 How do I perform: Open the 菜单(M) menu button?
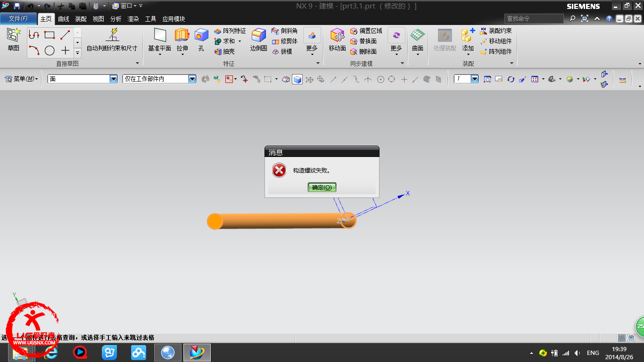22,79
